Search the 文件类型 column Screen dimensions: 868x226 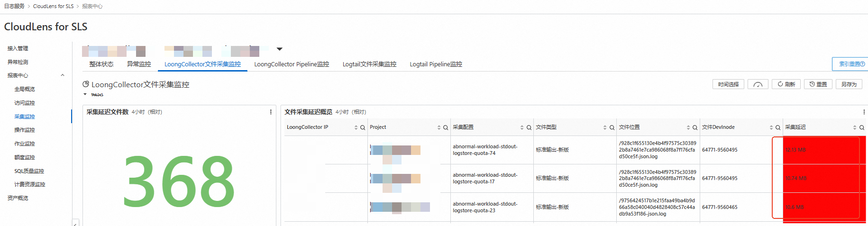click(612, 127)
